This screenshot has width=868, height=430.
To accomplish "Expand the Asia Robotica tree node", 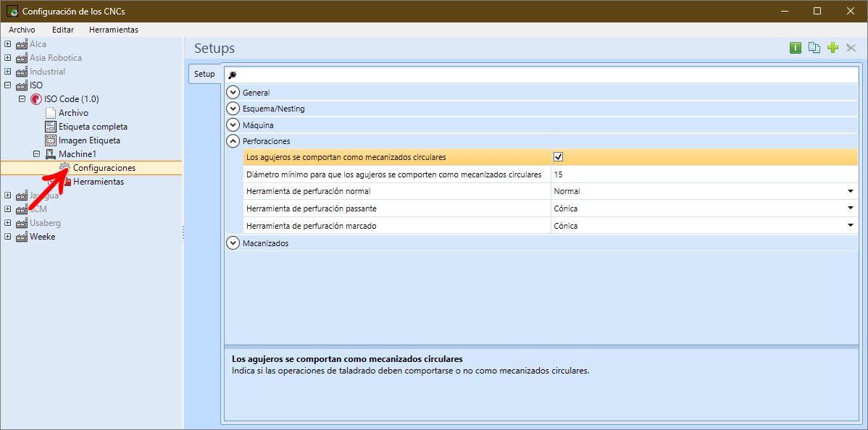I will pyautogui.click(x=8, y=58).
